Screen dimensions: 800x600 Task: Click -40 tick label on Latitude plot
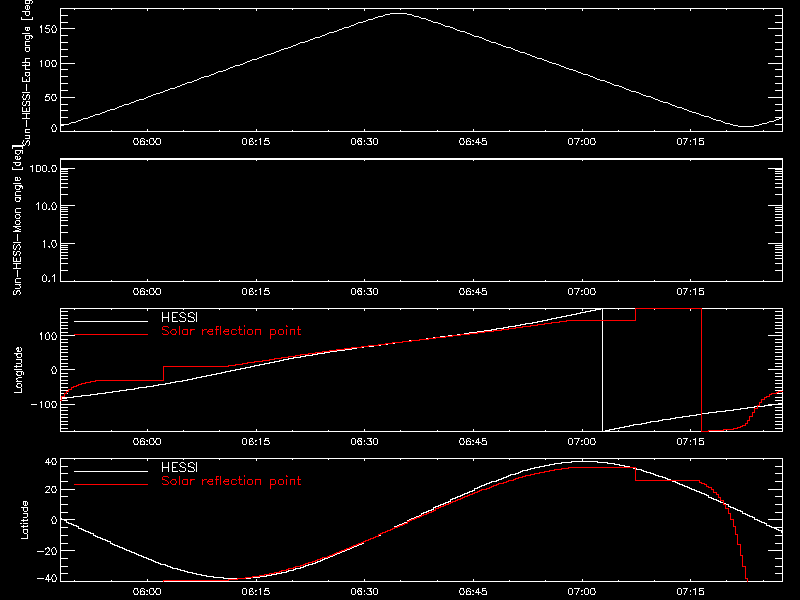[x=47, y=579]
